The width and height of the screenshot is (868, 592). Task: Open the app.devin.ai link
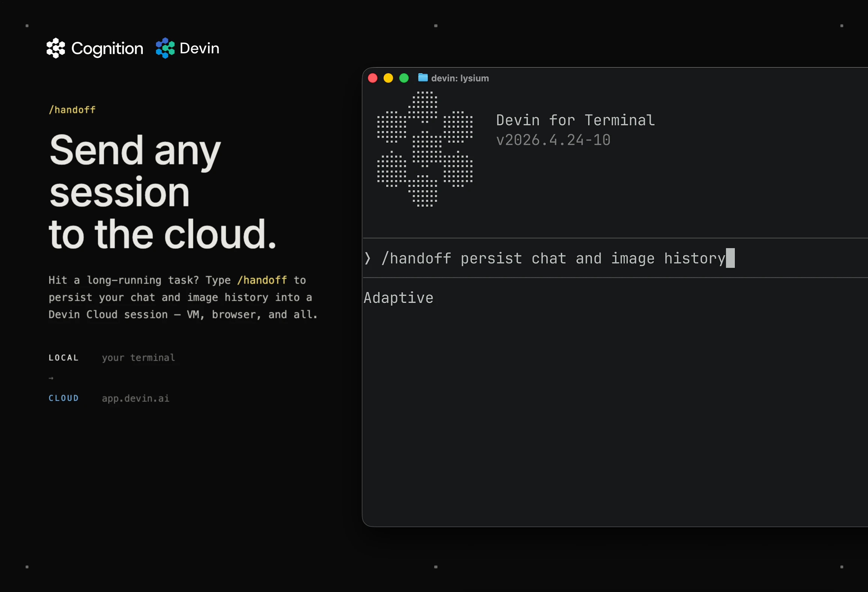point(135,398)
